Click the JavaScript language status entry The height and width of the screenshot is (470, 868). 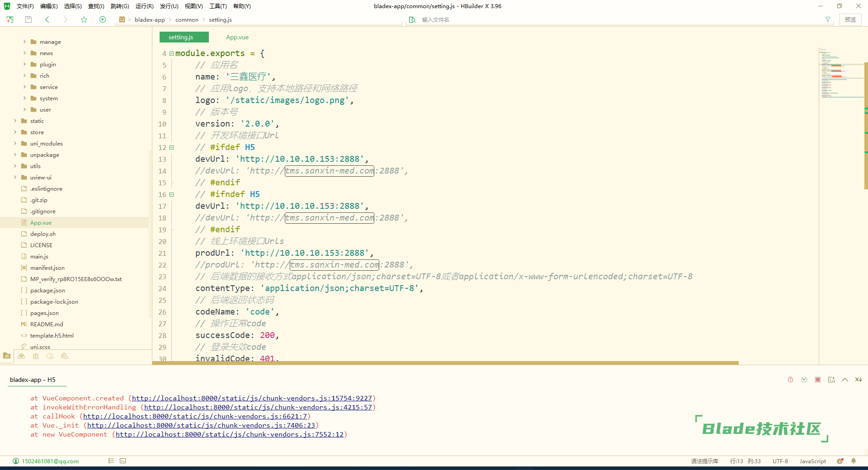[812, 461]
